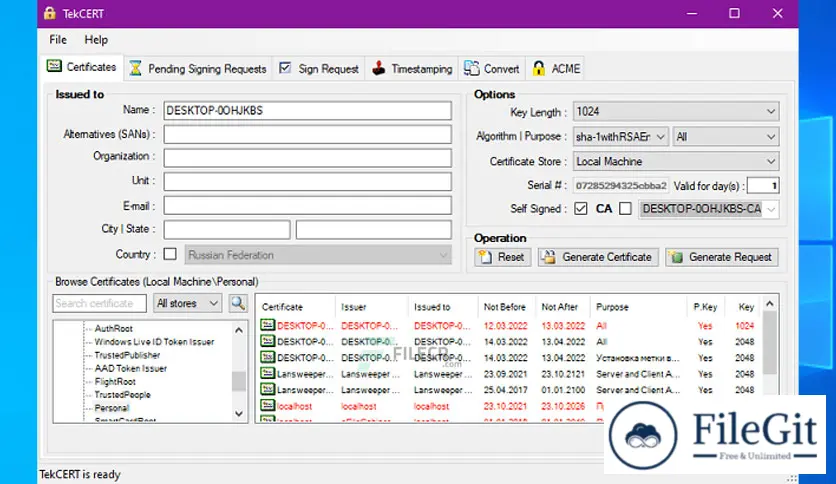Sort by the Not After column header
This screenshot has width=836, height=484.
coord(560,307)
